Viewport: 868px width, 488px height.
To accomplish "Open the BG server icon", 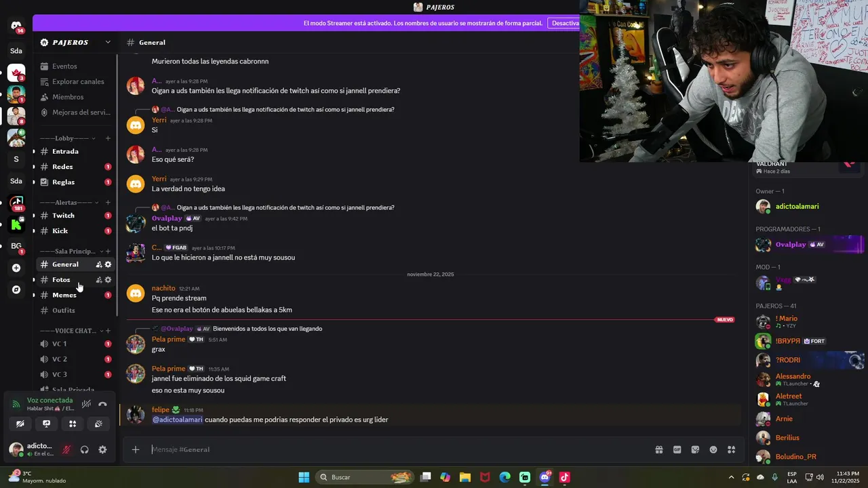I will [16, 246].
